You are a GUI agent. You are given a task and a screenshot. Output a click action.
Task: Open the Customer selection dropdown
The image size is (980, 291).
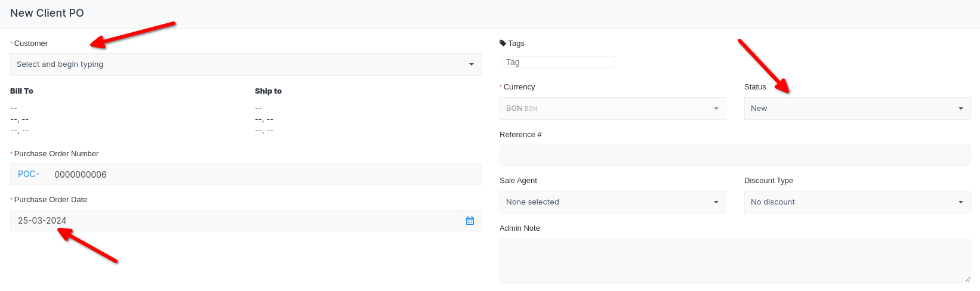point(245,64)
